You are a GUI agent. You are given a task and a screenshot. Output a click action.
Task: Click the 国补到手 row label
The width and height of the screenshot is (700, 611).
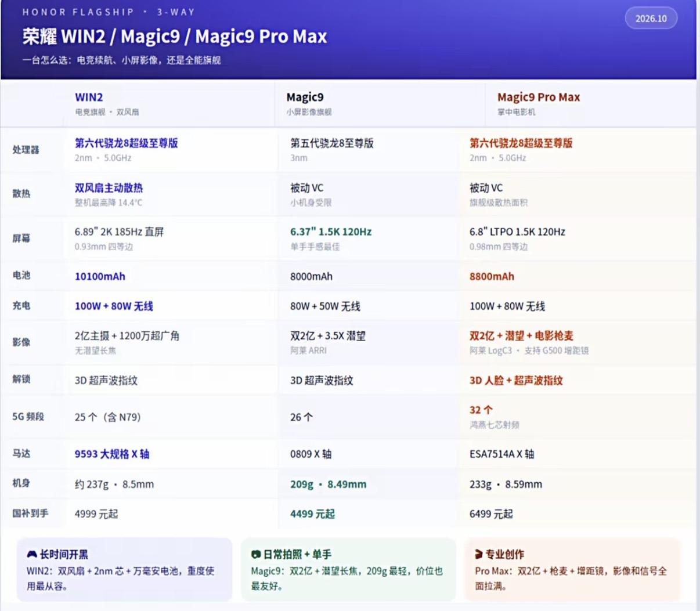[x=31, y=514]
